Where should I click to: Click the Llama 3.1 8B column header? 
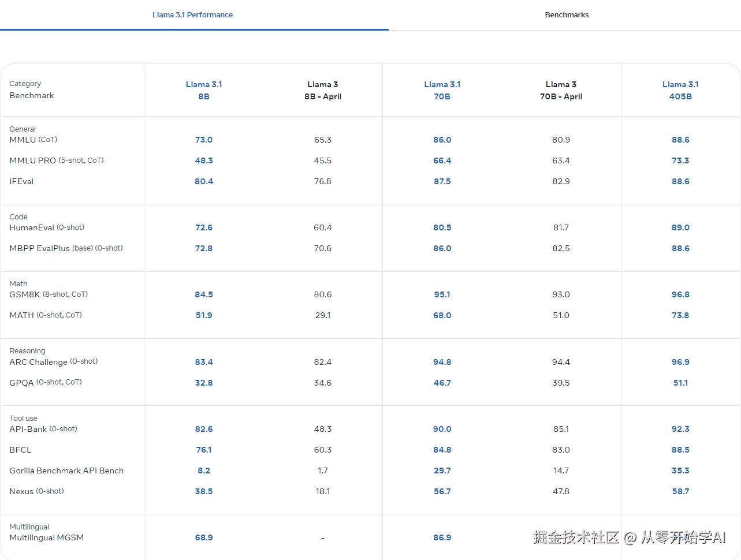tap(204, 91)
